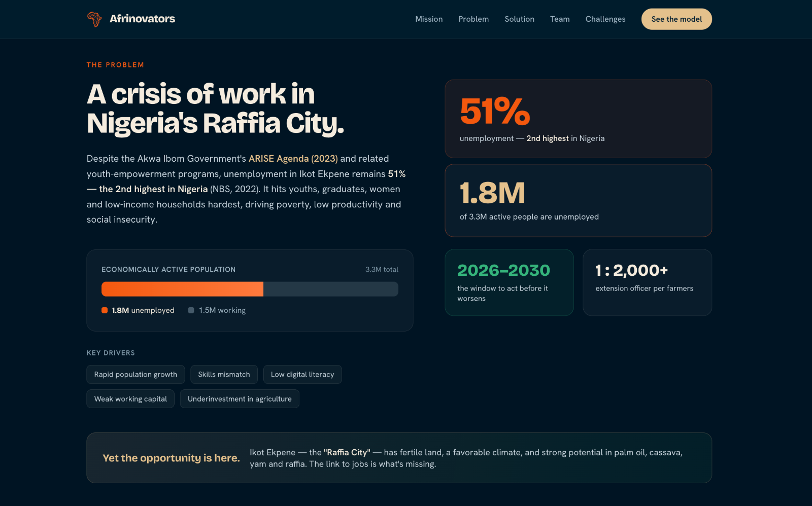The height and width of the screenshot is (506, 812).
Task: Click 'extension officer per farmers' caption
Action: (x=644, y=288)
